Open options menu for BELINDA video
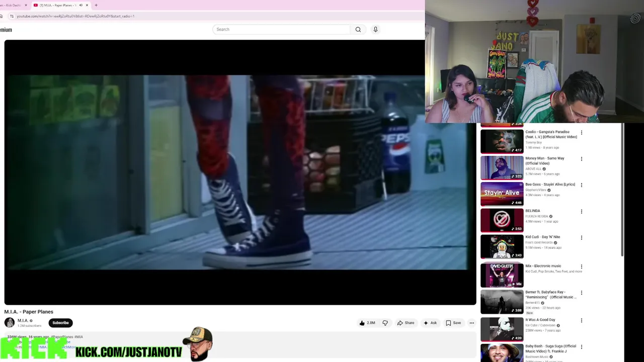Viewport: 644px width, 362px height. (582, 212)
